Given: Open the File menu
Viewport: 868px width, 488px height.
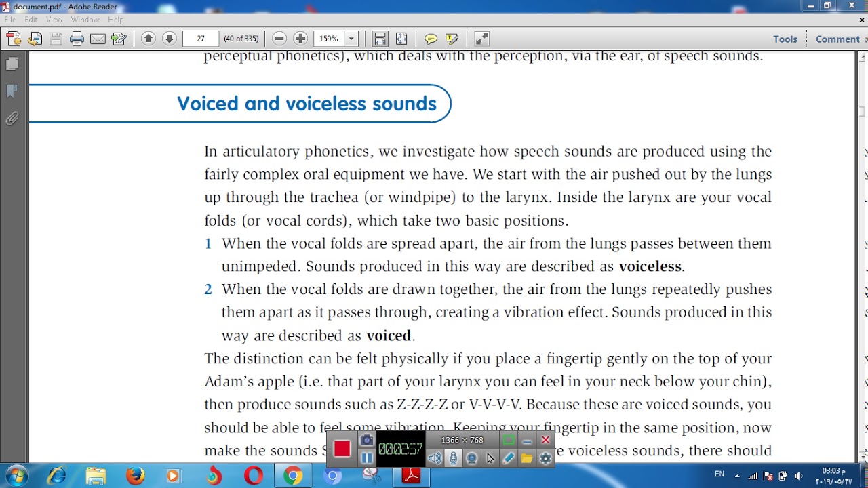Looking at the screenshot, I should [10, 20].
